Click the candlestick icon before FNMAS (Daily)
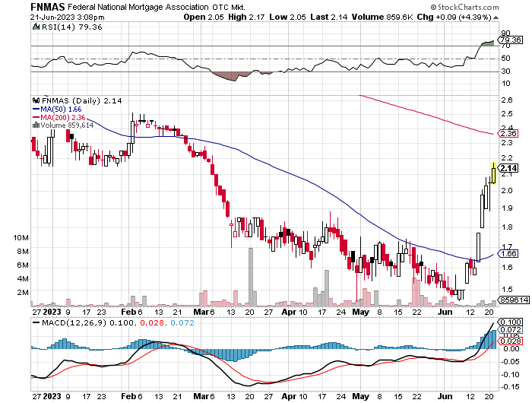 click(x=36, y=100)
